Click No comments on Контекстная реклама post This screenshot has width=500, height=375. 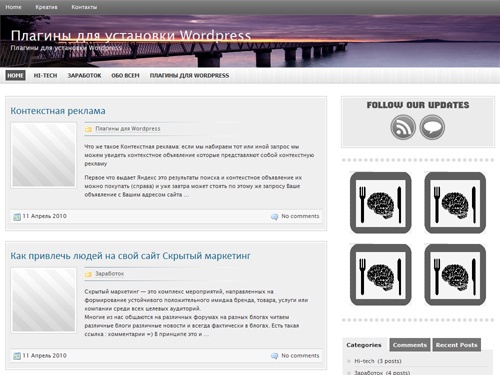(x=300, y=216)
